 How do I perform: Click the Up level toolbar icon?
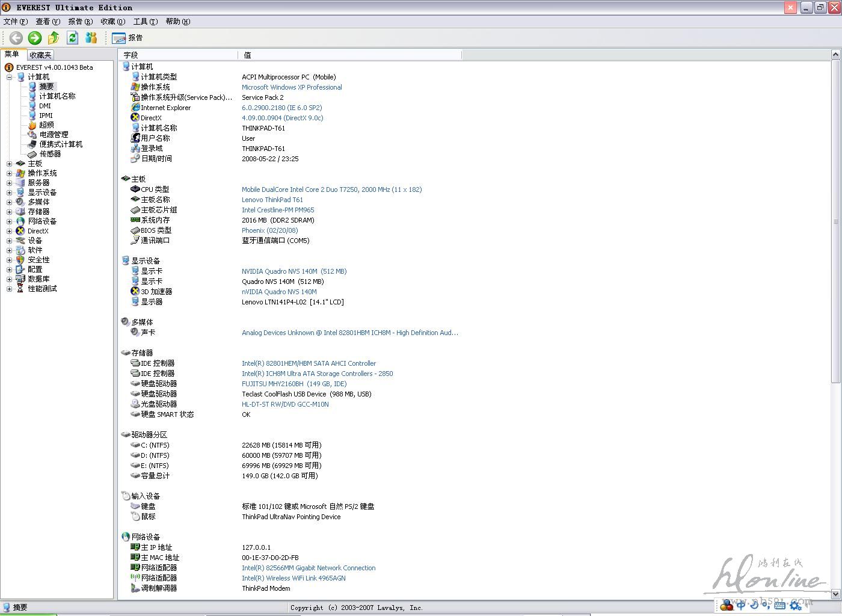(x=54, y=38)
